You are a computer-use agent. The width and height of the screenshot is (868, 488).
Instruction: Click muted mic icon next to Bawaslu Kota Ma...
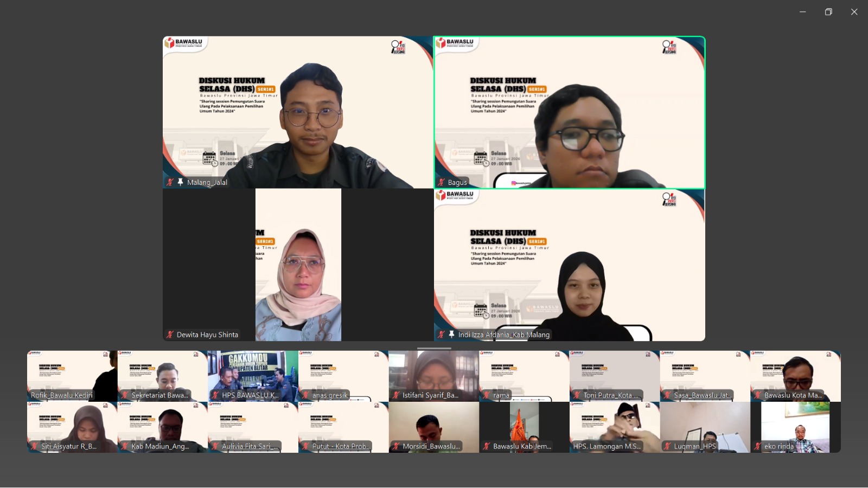tap(758, 395)
